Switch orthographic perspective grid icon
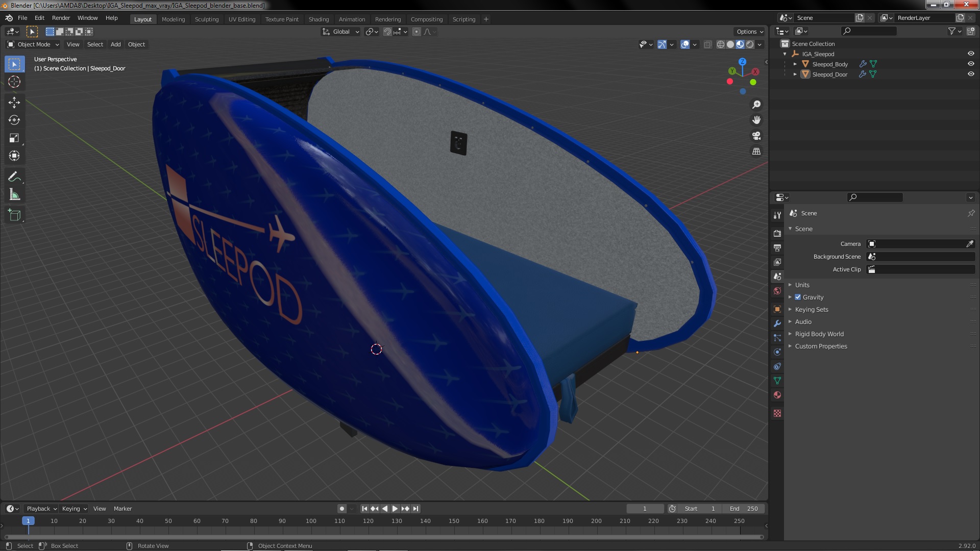The width and height of the screenshot is (980, 551). pyautogui.click(x=756, y=152)
